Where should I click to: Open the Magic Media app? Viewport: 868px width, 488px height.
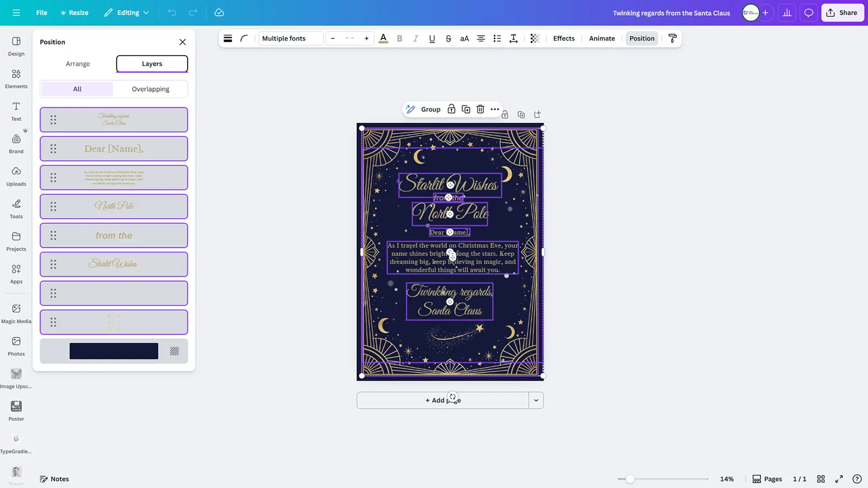point(16,313)
